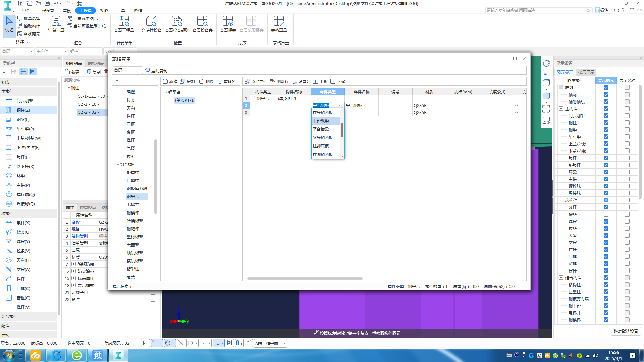The width and height of the screenshot is (644, 362).
Task: Click 添加零件 add part button in dialog
Action: pos(256,81)
